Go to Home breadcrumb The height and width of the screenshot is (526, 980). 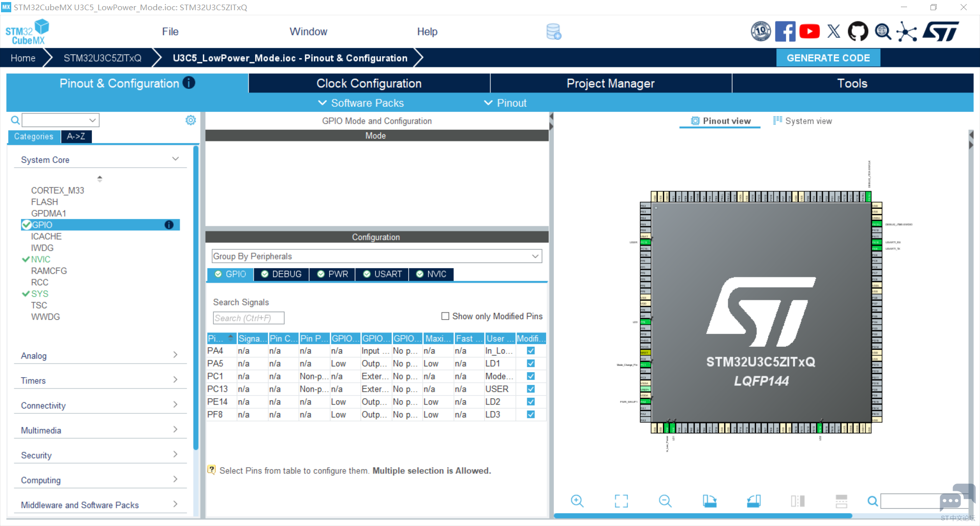(x=23, y=58)
